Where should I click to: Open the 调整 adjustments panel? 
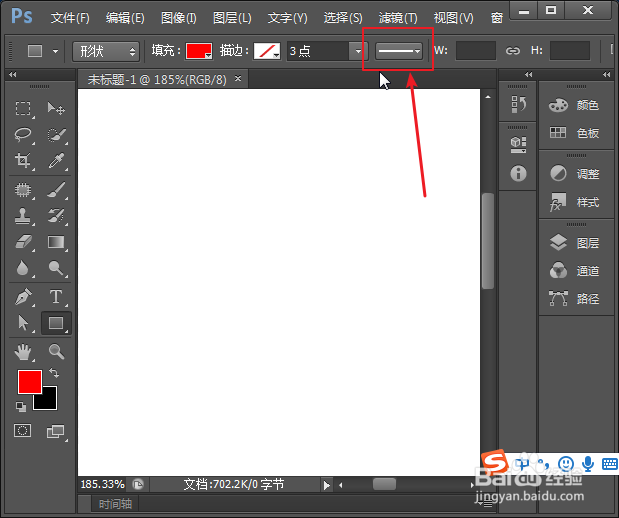click(x=575, y=174)
